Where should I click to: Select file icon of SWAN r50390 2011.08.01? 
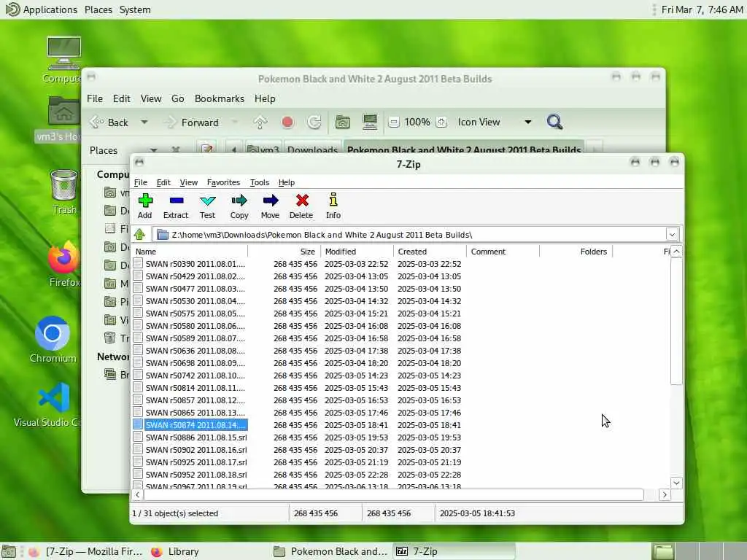pyautogui.click(x=138, y=263)
